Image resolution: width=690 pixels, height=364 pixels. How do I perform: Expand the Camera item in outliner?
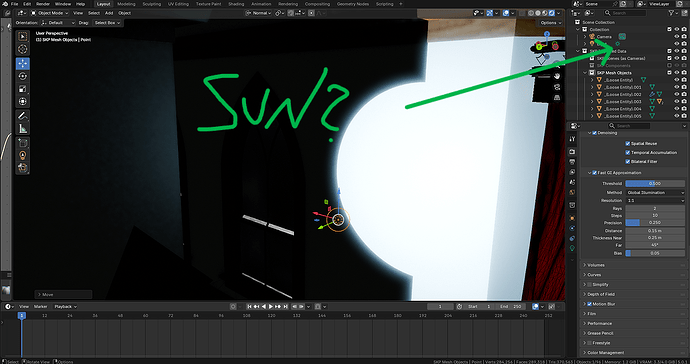(585, 37)
